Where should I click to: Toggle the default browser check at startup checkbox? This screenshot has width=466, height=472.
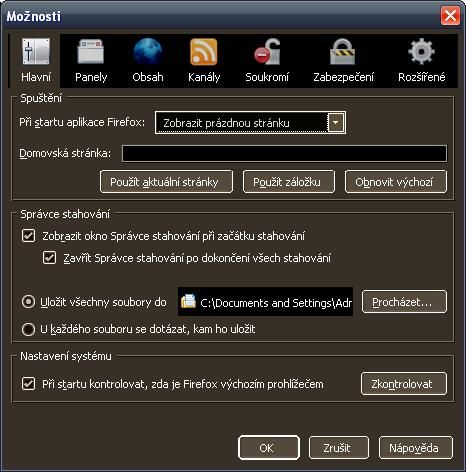pyautogui.click(x=28, y=384)
